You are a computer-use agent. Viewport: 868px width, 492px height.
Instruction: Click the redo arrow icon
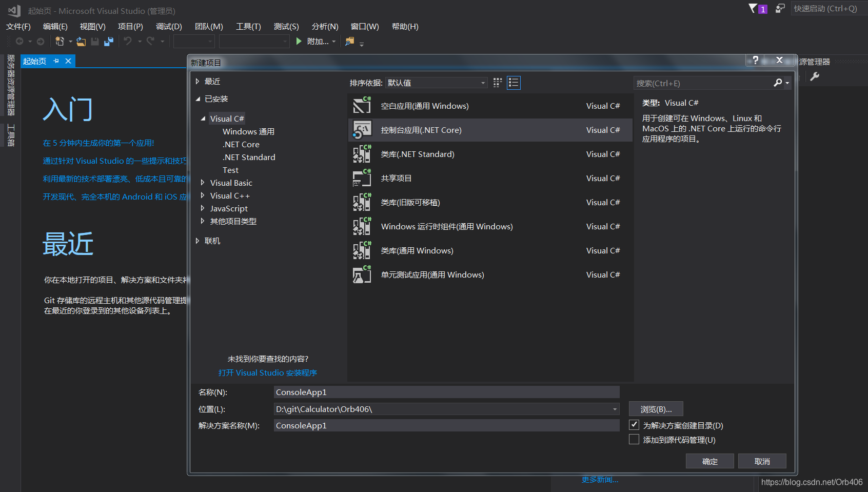(150, 41)
